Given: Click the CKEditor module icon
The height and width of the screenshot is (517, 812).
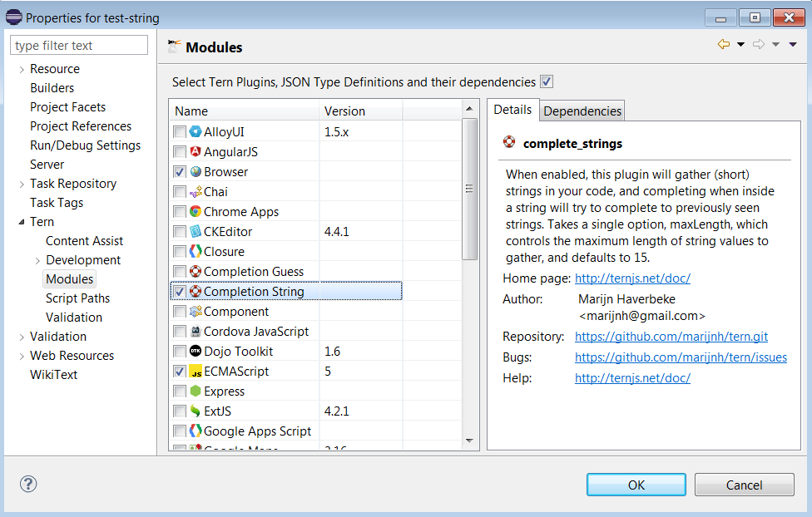Looking at the screenshot, I should (196, 232).
